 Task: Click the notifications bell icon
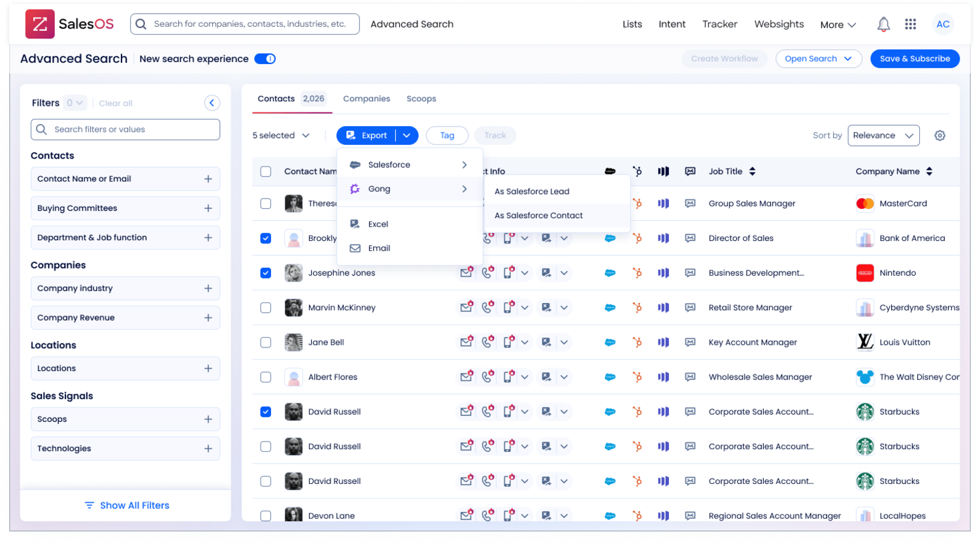(883, 24)
